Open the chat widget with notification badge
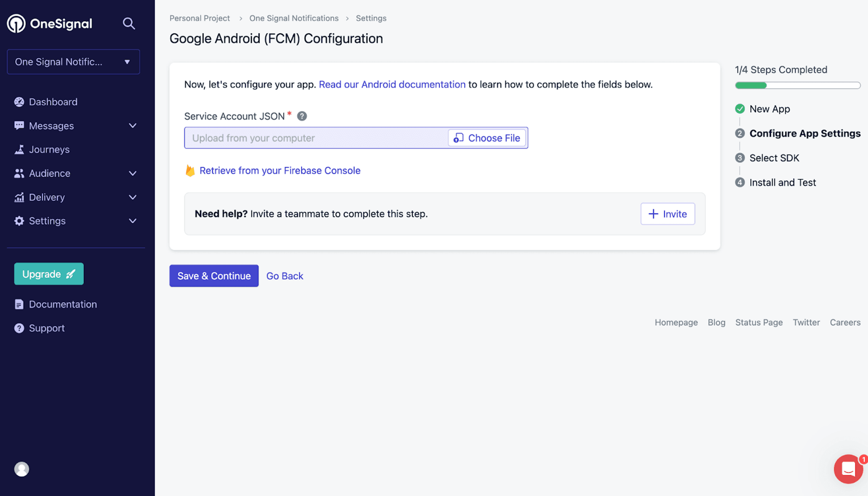 click(848, 469)
